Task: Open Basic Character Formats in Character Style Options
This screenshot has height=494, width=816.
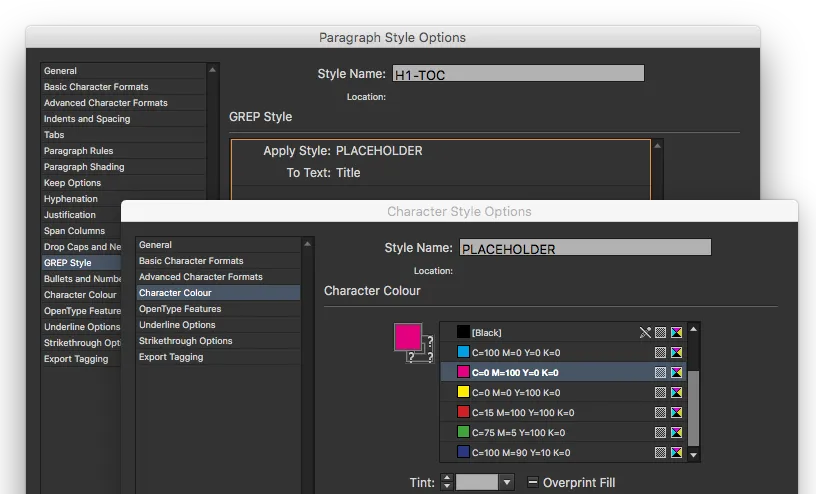Action: click(x=218, y=261)
